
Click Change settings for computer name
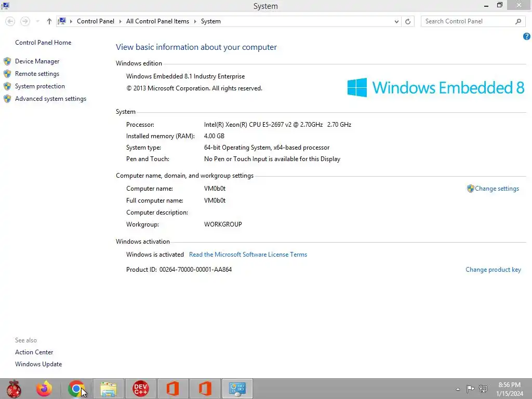tap(497, 189)
